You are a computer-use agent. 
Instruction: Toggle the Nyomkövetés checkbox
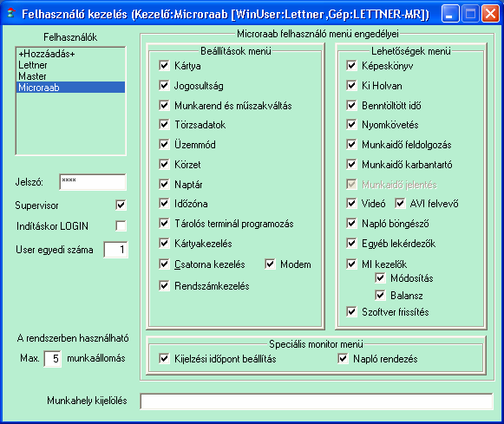(x=351, y=124)
